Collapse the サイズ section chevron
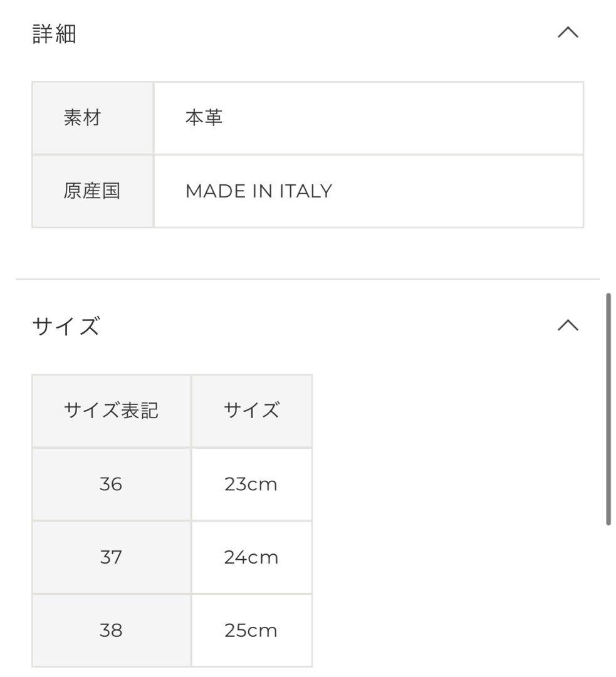Screen dimensions: 616x677 coord(568,325)
